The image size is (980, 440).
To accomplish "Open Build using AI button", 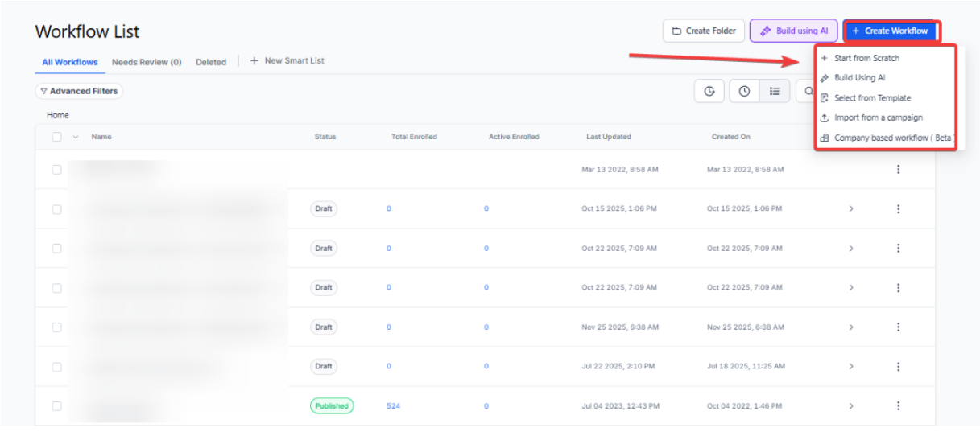I will [x=793, y=31].
